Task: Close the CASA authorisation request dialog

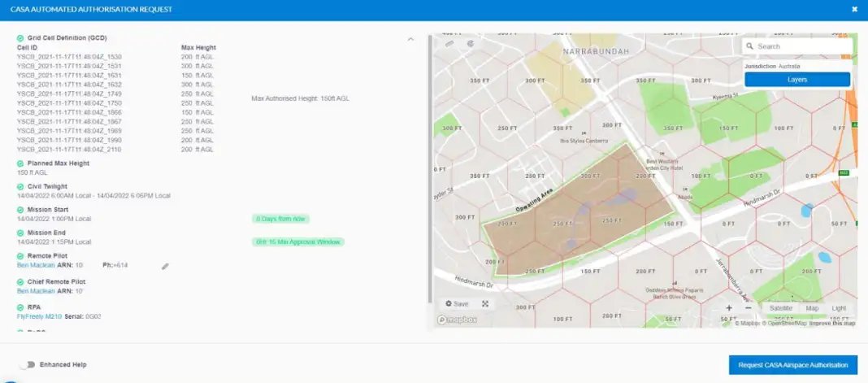Action: coord(854,9)
